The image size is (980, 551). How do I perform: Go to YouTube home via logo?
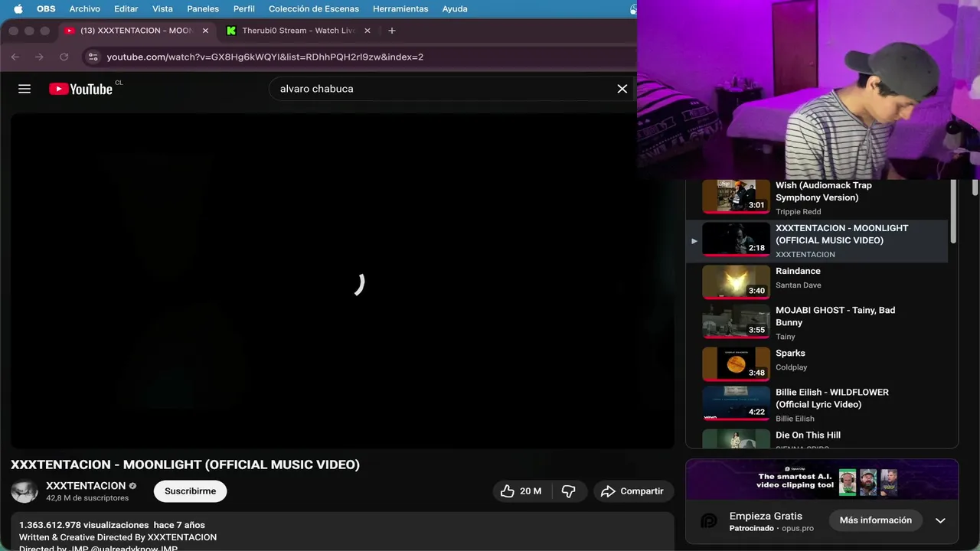coord(81,89)
